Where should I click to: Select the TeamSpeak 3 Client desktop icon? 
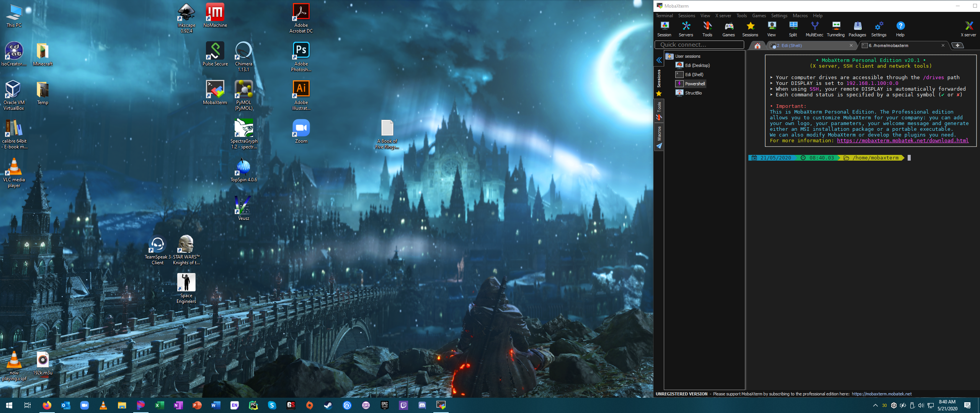tap(157, 250)
